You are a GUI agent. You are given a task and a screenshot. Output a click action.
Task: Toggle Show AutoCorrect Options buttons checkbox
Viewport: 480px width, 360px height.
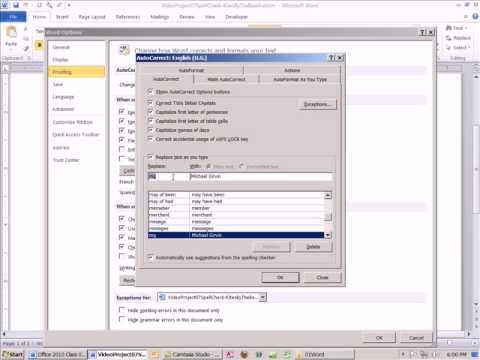(x=150, y=91)
